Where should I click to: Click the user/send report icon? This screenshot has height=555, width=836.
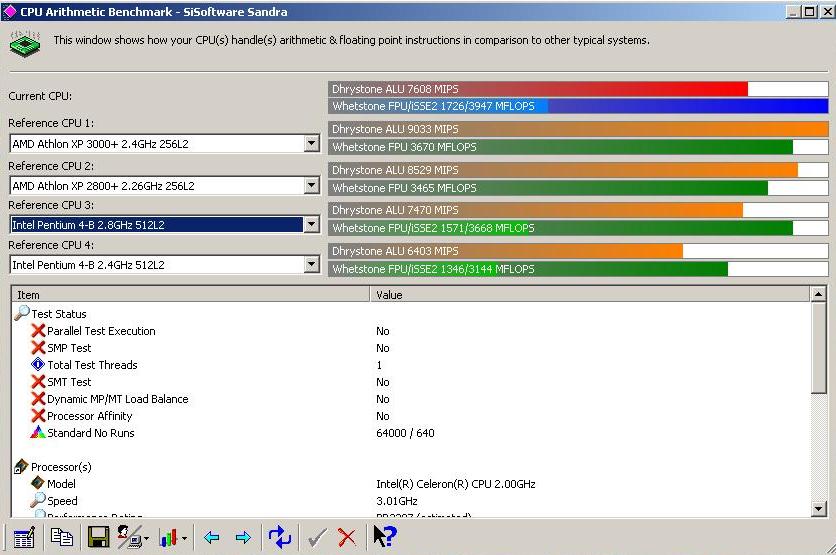[130, 537]
